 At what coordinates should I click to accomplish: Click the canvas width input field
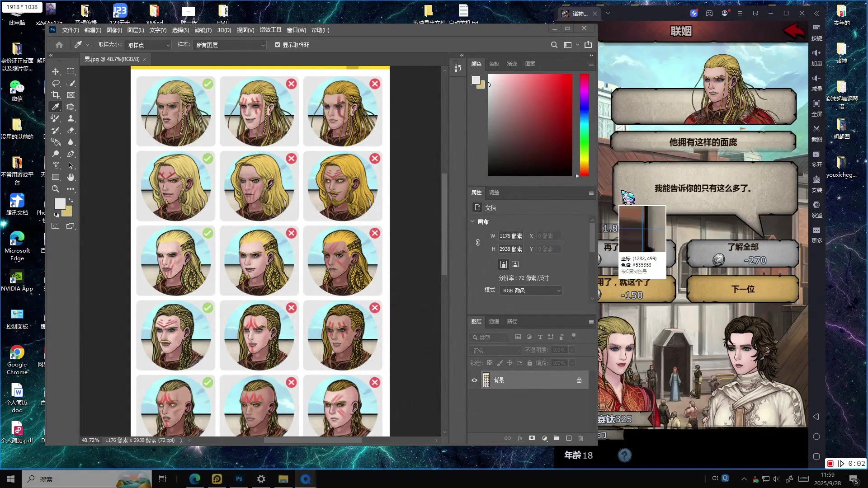[x=511, y=236]
